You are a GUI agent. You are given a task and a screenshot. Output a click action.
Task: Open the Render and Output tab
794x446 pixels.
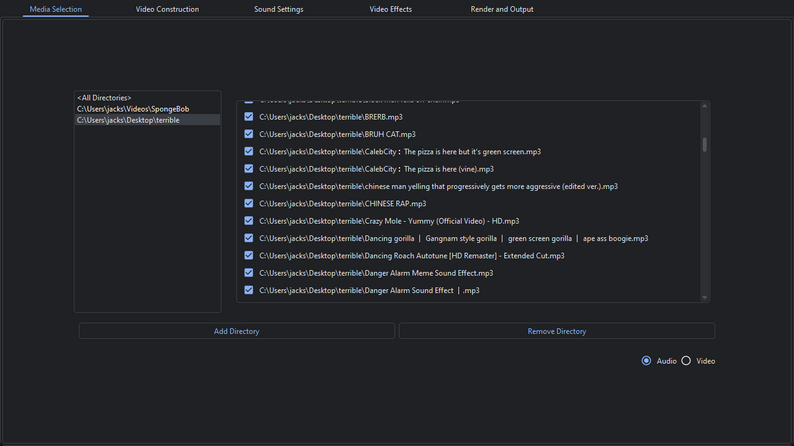pyautogui.click(x=501, y=9)
